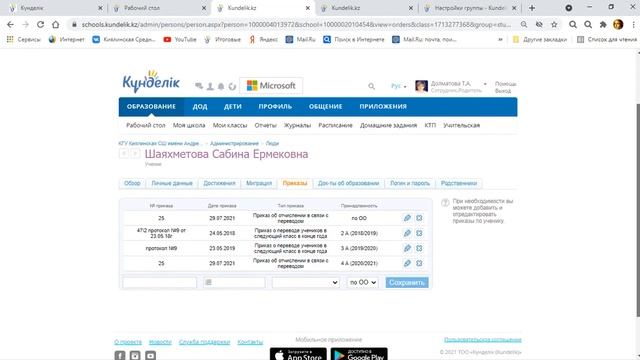Open the Служба поддержки footer link
Viewport: 640px width, 360px height.
(x=204, y=342)
